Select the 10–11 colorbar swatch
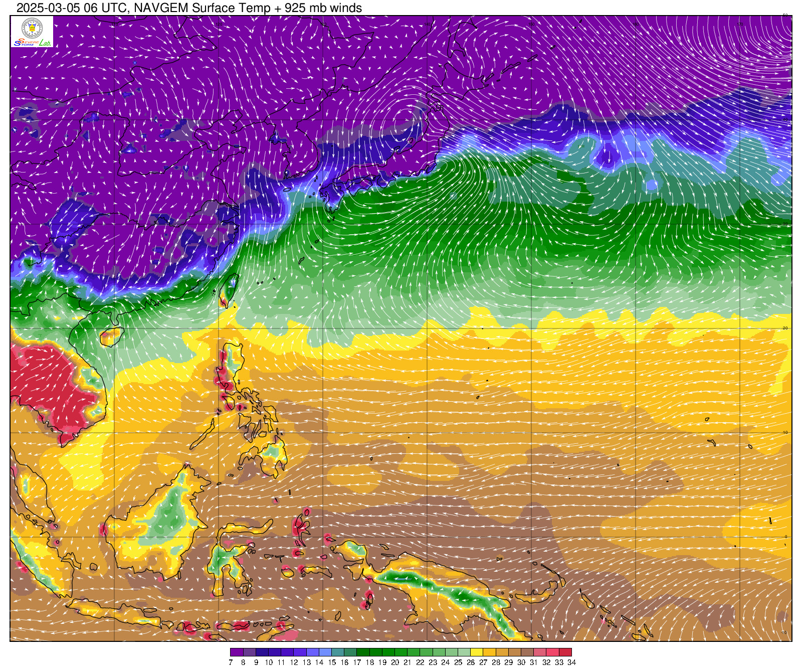The height and width of the screenshot is (672, 802). [x=274, y=652]
